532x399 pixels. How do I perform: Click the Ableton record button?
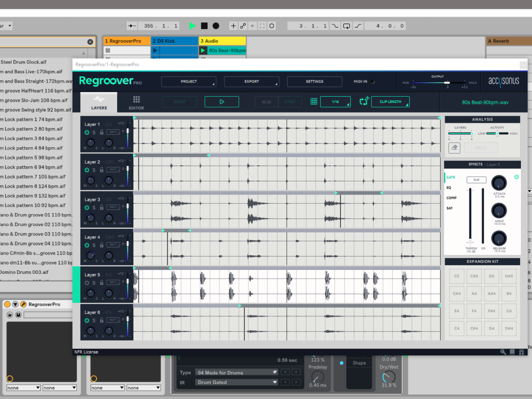[x=216, y=26]
